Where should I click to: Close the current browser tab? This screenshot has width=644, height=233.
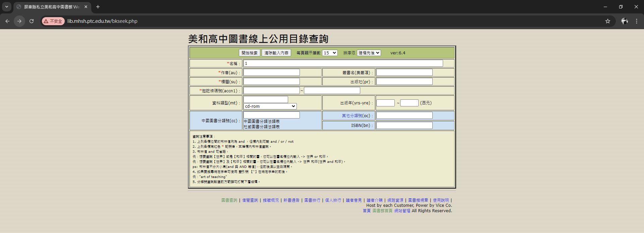coord(86,7)
